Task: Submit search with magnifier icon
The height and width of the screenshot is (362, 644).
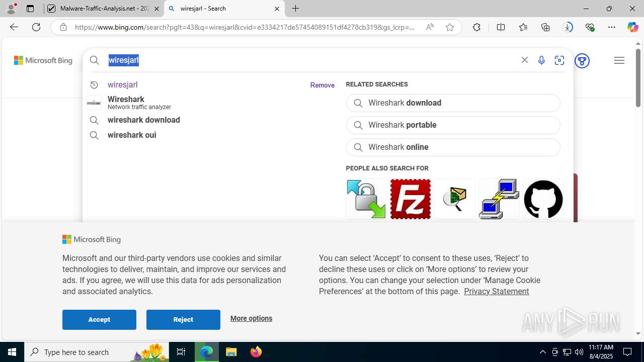Action: pos(95,60)
